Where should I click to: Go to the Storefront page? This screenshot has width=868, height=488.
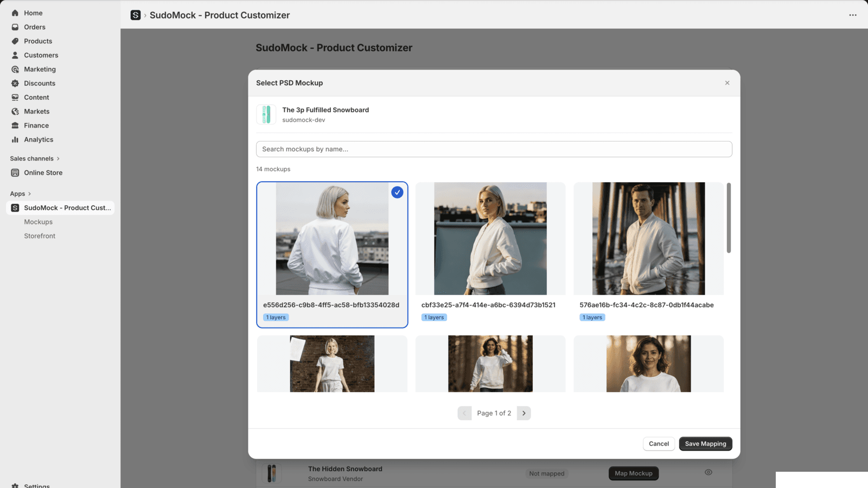tap(40, 236)
